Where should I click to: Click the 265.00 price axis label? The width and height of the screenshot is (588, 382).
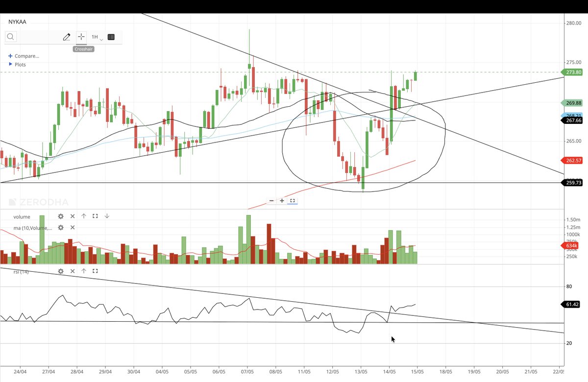574,141
